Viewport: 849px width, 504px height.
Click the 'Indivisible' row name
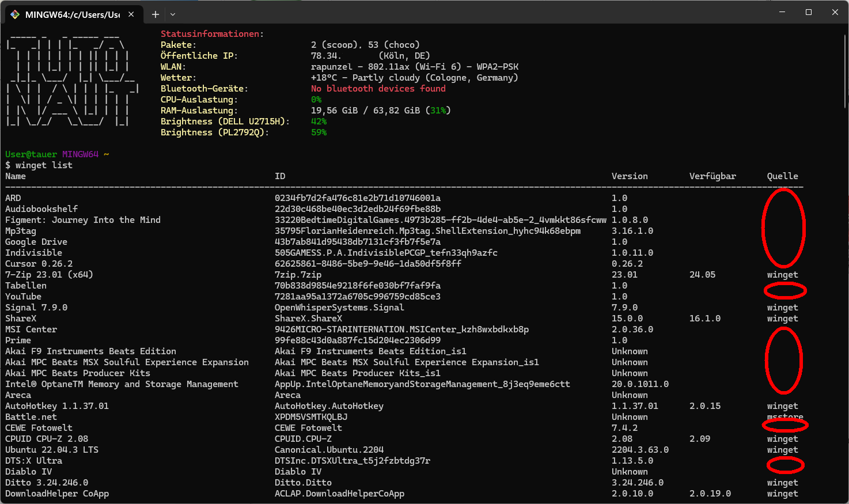33,253
